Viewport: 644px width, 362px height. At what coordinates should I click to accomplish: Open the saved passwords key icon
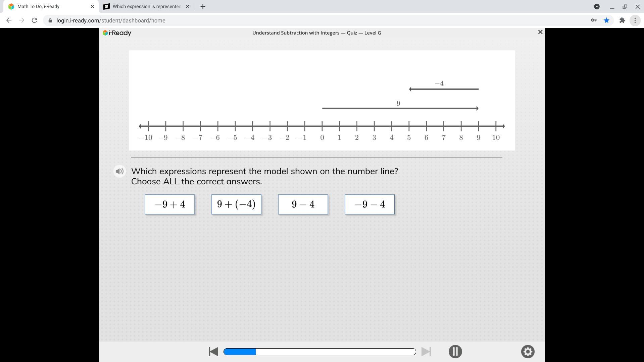coord(594,20)
